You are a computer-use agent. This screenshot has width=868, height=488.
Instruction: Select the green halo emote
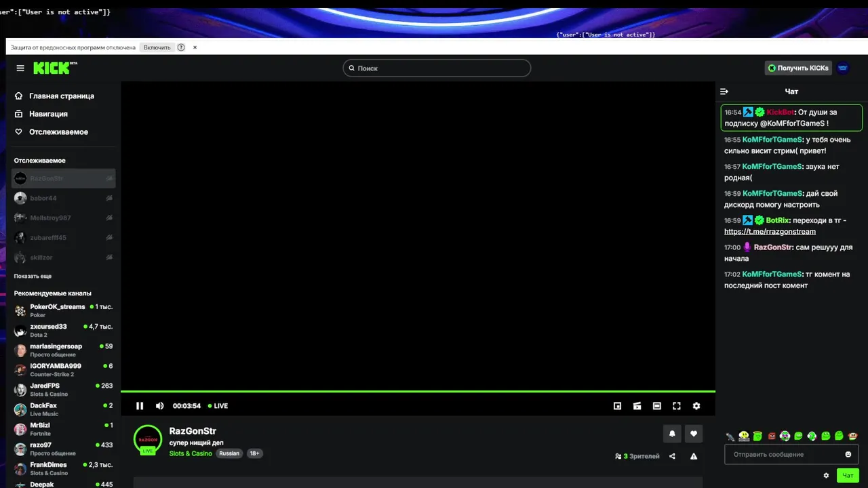pos(757,436)
